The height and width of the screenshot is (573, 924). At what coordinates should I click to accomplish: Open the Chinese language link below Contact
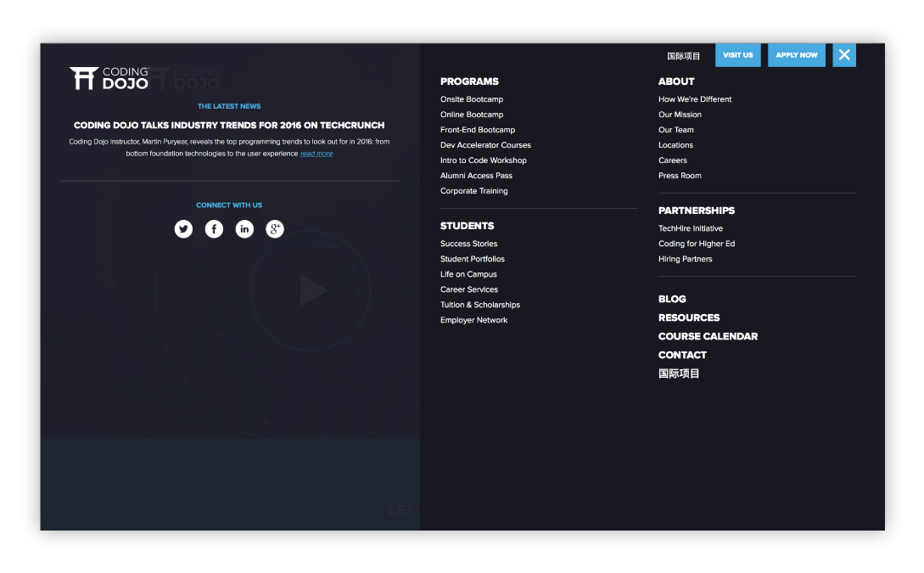click(679, 374)
